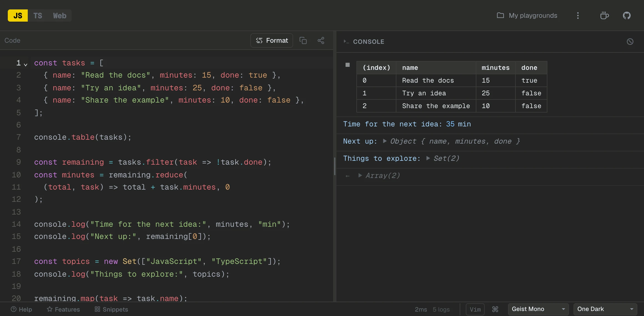Open the command shortcuts icon
The image size is (644, 316).
pyautogui.click(x=495, y=309)
